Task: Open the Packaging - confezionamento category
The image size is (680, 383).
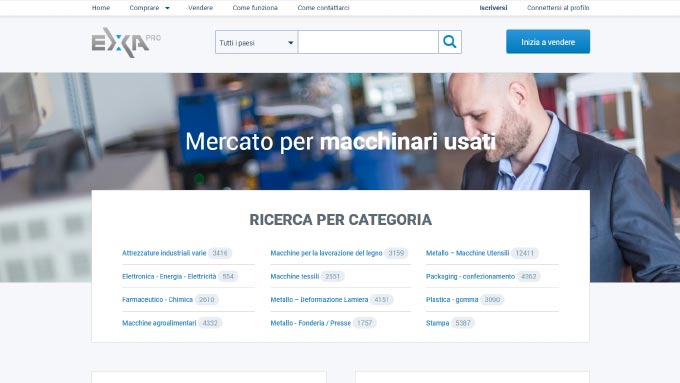Action: (470, 276)
